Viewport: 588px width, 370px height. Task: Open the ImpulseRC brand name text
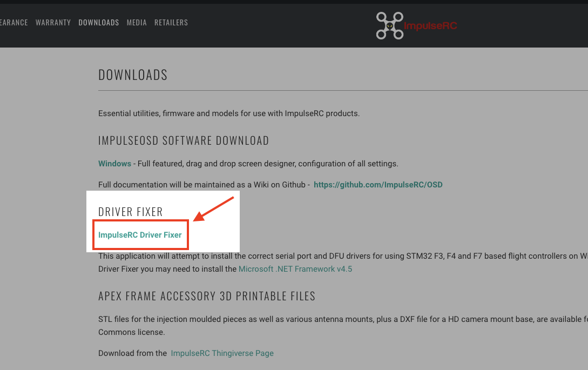click(430, 25)
